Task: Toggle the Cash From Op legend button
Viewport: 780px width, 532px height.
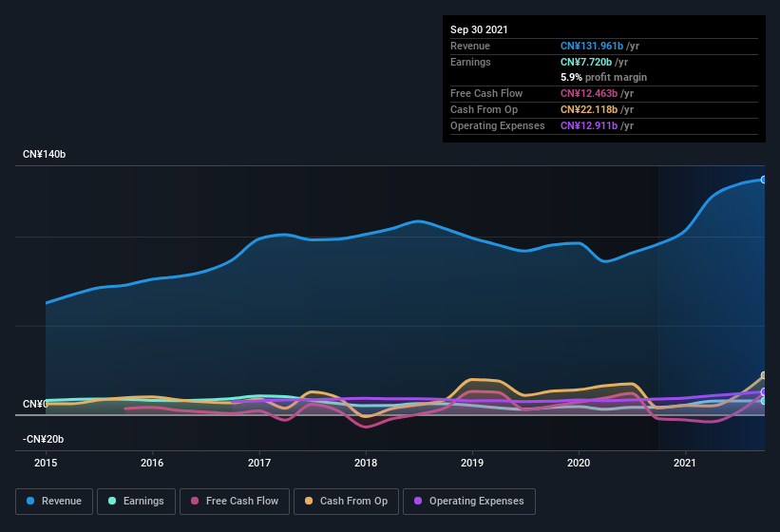Action: pos(346,502)
